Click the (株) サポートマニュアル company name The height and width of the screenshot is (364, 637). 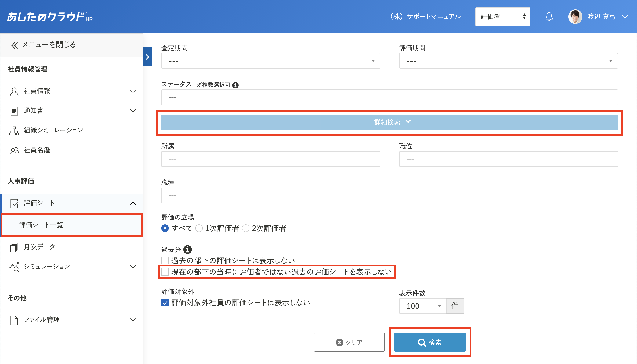point(426,16)
